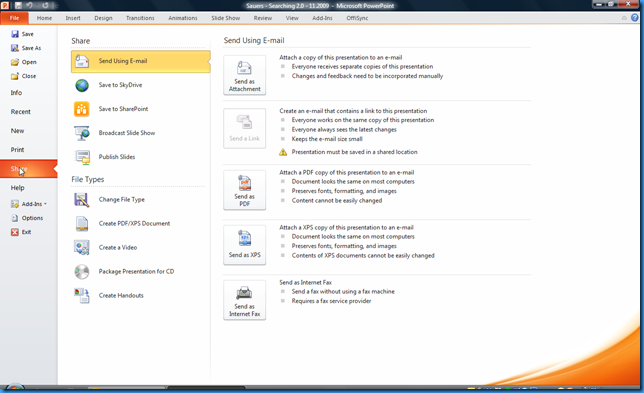Select Send Using E-mail share option
The width and height of the screenshot is (644, 393).
click(x=140, y=61)
